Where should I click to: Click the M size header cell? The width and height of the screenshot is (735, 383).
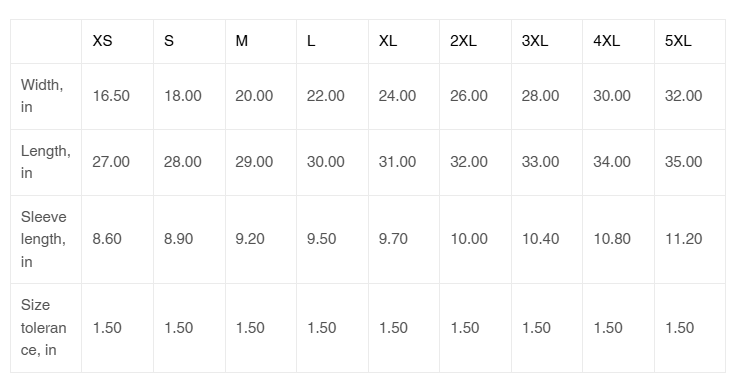tap(261, 41)
